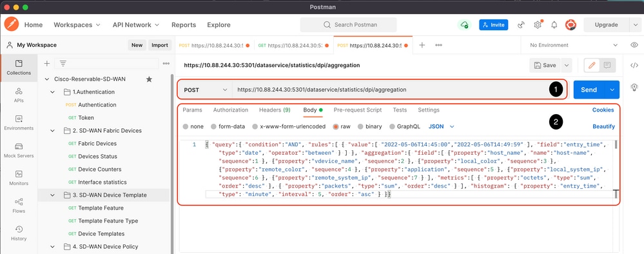644x254 pixels.
Task: Switch to the Pre-request Script tab
Action: pyautogui.click(x=358, y=110)
